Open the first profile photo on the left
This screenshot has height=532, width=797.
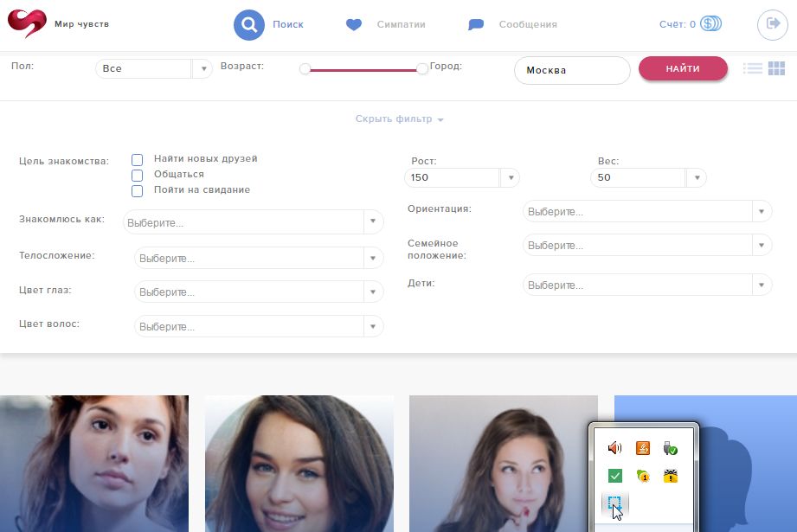tap(94, 464)
